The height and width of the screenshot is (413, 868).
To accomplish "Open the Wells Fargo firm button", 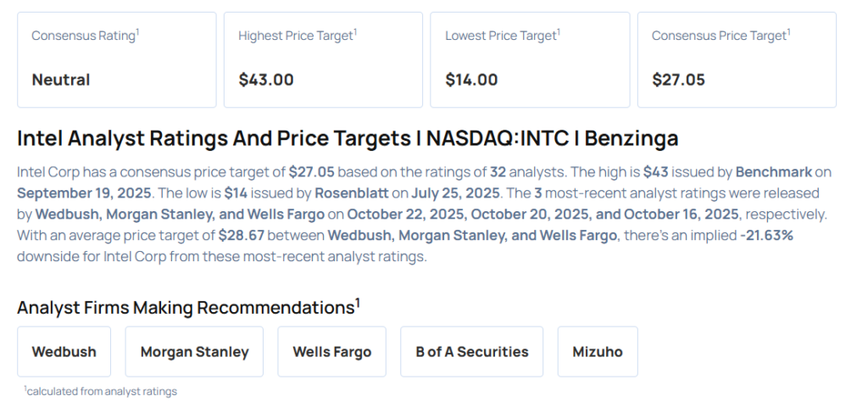I will (x=332, y=351).
